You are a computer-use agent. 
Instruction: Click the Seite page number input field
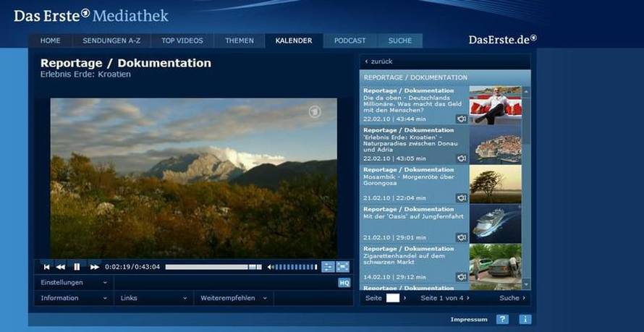[393, 298]
